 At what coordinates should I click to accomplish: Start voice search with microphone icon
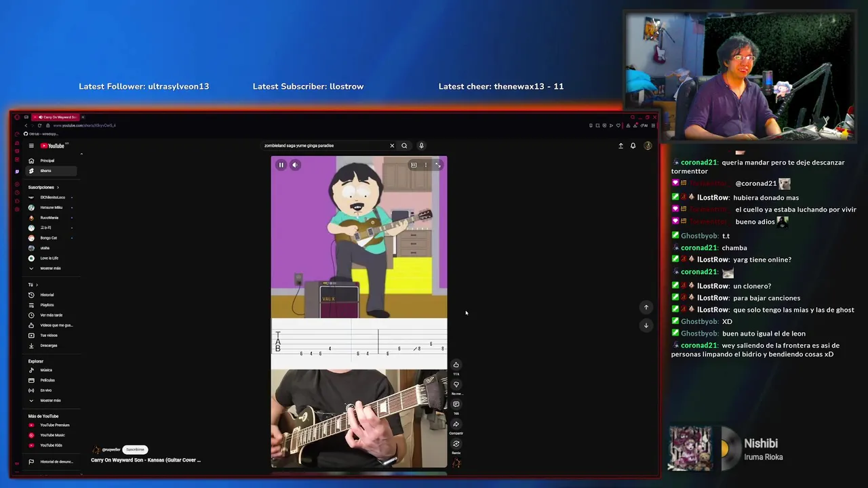coord(421,146)
